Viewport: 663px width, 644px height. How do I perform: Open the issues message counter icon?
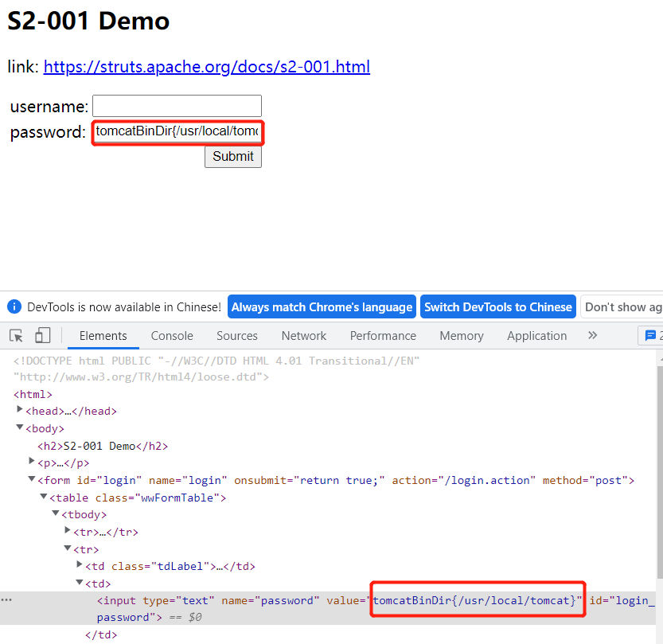(x=651, y=336)
